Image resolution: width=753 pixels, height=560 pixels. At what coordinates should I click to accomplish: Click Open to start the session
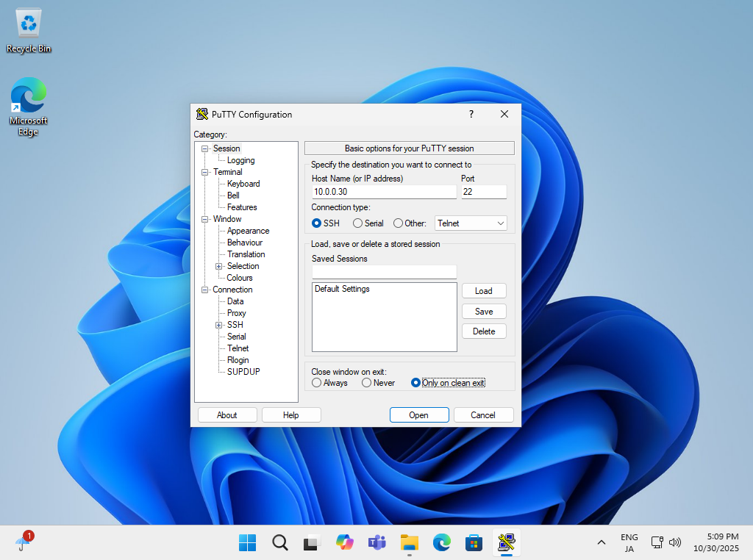419,414
